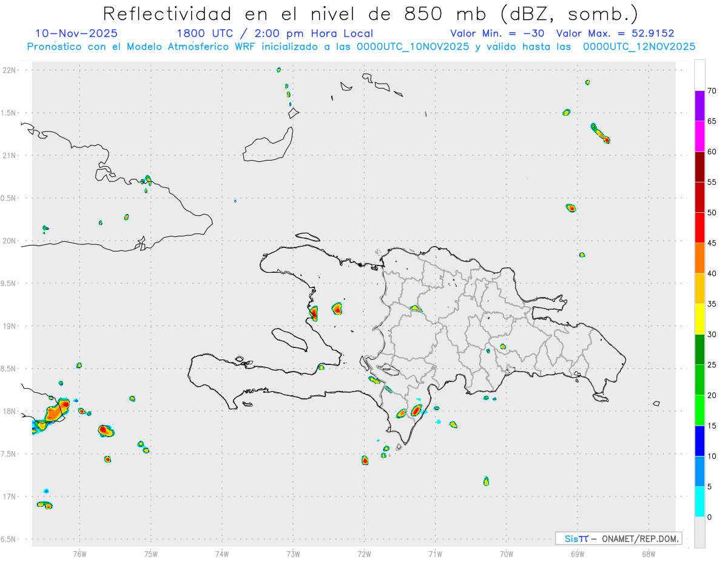Viewport: 728px width, 562px height.
Task: Select the bright green 15–20 dBZ colorbar segment
Action: [x=699, y=410]
